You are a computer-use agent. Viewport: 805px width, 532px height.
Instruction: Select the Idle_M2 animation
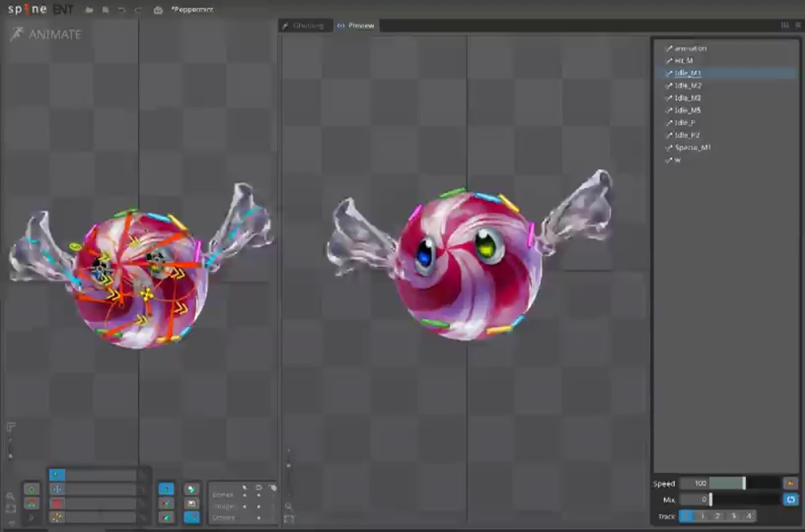688,86
